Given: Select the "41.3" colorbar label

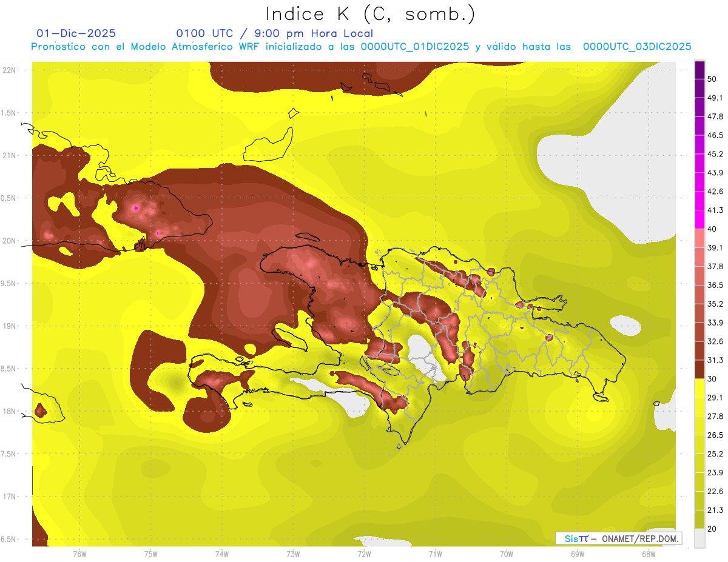Looking at the screenshot, I should (715, 210).
